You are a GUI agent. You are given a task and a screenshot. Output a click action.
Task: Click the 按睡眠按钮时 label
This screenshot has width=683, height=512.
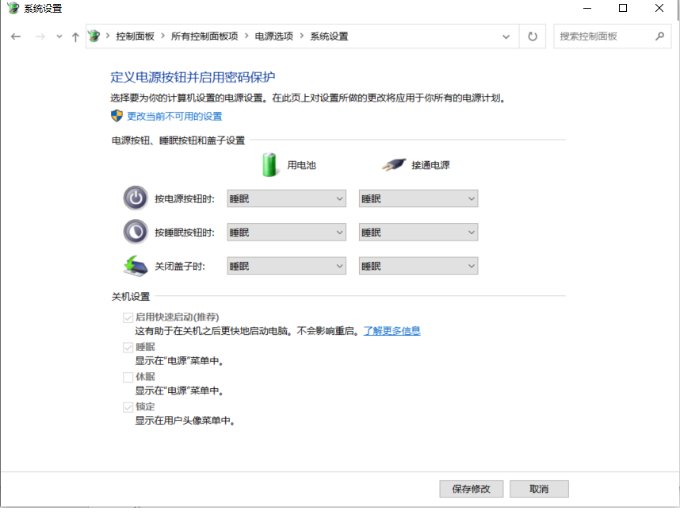185,233
